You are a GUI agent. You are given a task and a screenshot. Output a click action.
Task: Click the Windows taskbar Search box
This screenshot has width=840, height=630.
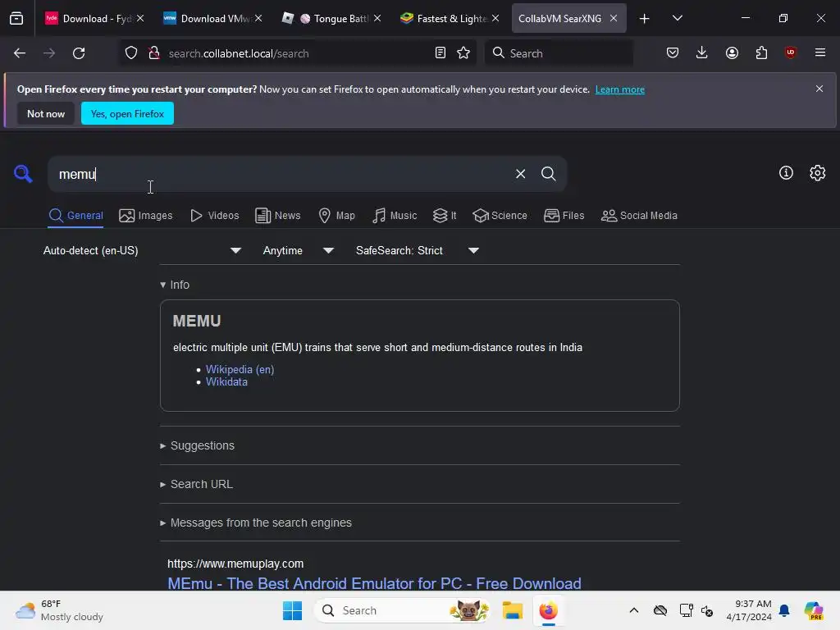(x=403, y=610)
